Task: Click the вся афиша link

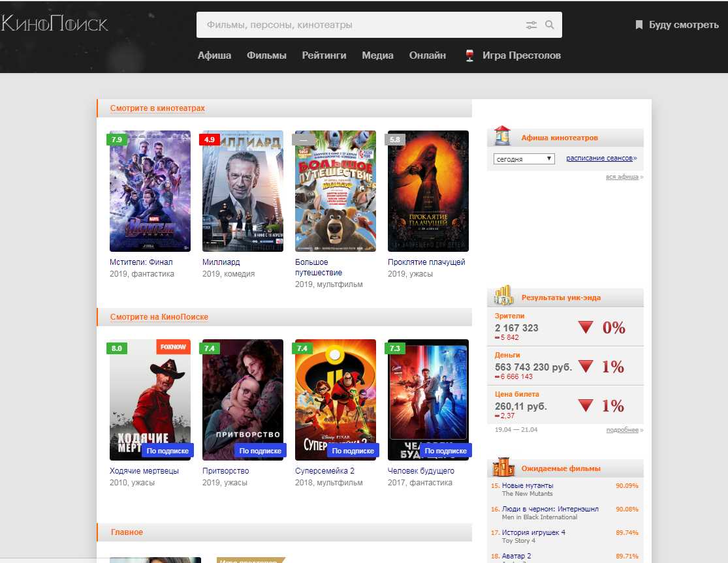Action: [x=622, y=177]
